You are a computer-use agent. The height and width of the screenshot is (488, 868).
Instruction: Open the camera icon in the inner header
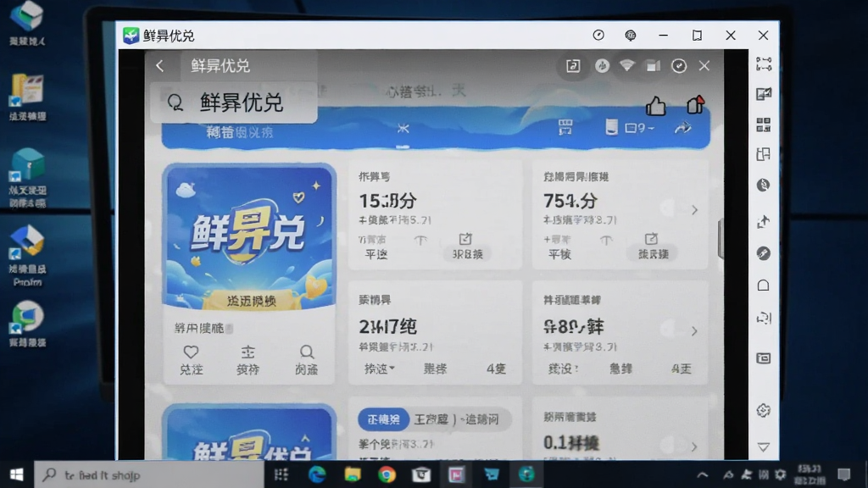(654, 66)
